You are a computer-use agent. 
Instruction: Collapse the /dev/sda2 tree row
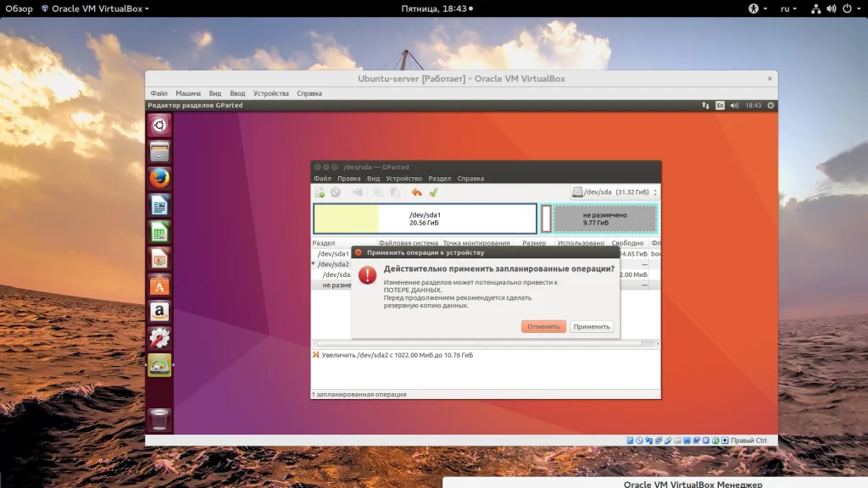(314, 264)
